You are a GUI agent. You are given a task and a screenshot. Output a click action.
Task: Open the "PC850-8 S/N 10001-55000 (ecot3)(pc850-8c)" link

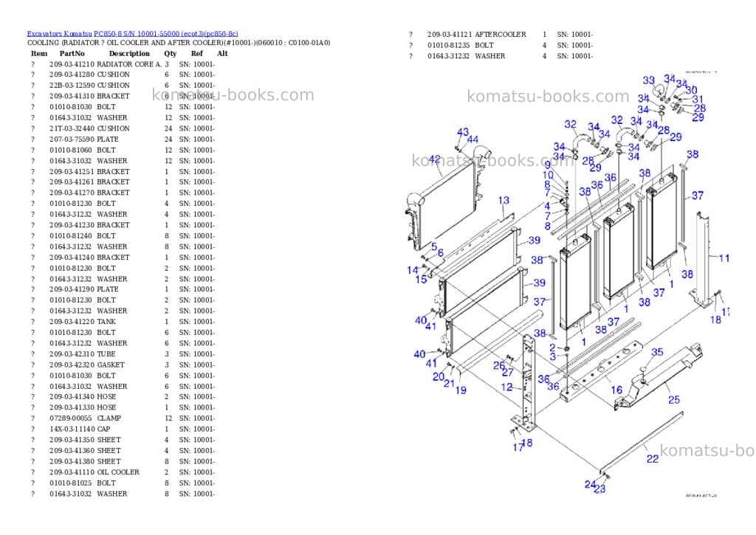point(166,34)
